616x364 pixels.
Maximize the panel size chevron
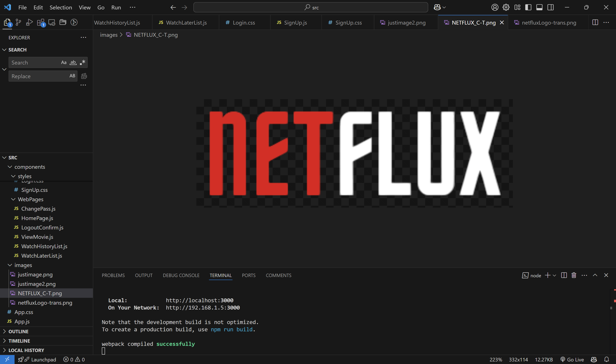(x=595, y=275)
